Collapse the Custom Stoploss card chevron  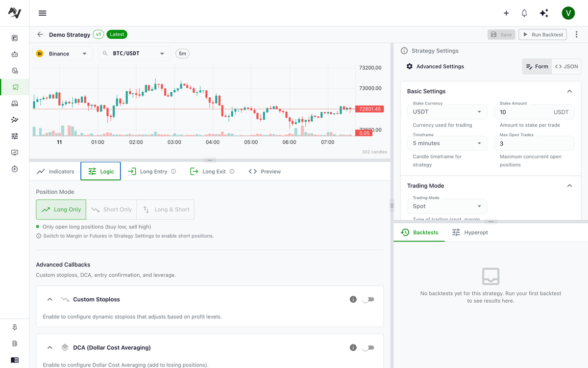pyautogui.click(x=49, y=299)
